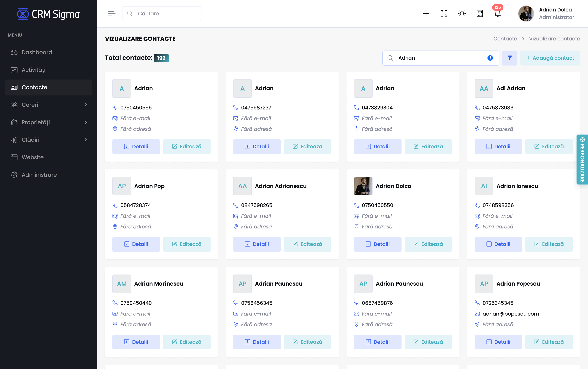
Task: Open Detalii for Adrian Pop
Action: [136, 244]
